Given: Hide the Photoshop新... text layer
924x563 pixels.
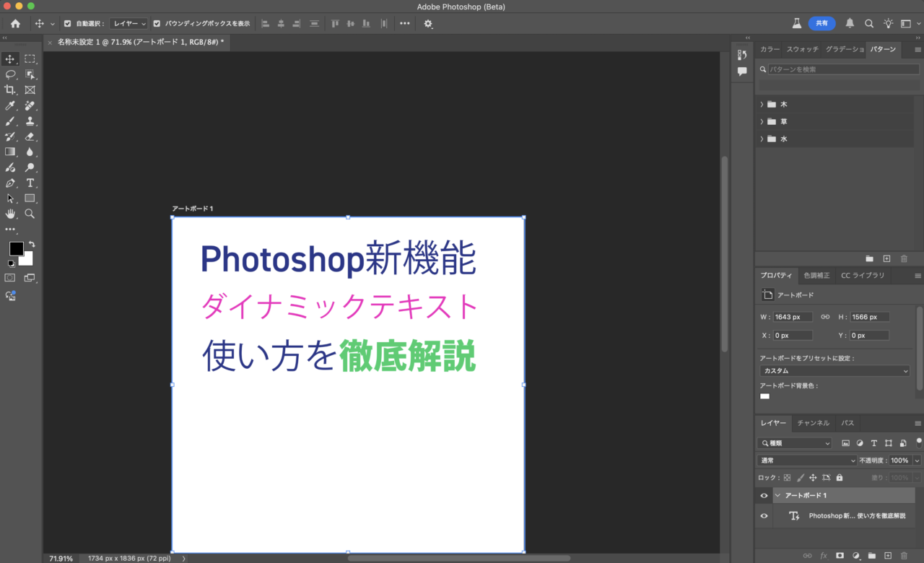Looking at the screenshot, I should point(764,516).
